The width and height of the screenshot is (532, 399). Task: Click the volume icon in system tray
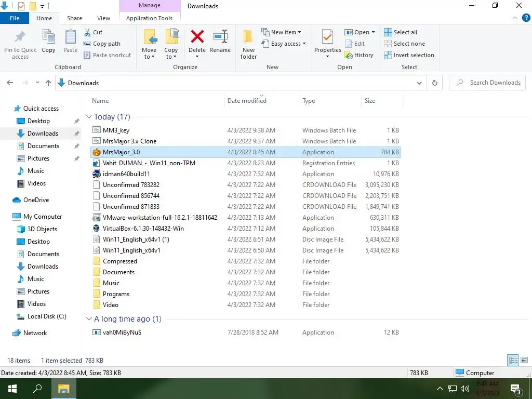(465, 389)
